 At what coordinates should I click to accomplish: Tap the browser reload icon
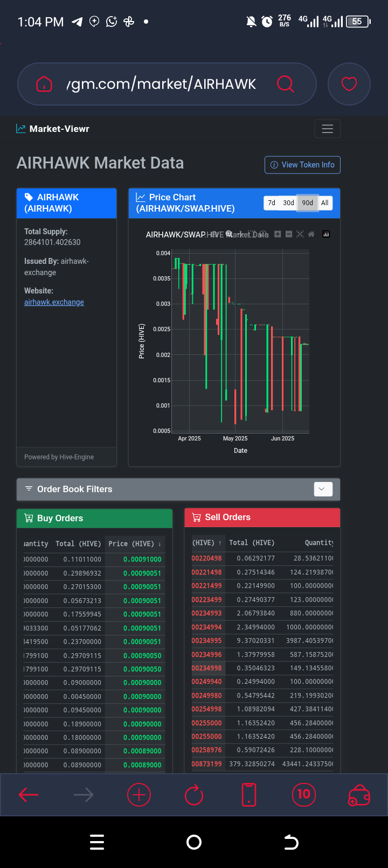[x=194, y=795]
